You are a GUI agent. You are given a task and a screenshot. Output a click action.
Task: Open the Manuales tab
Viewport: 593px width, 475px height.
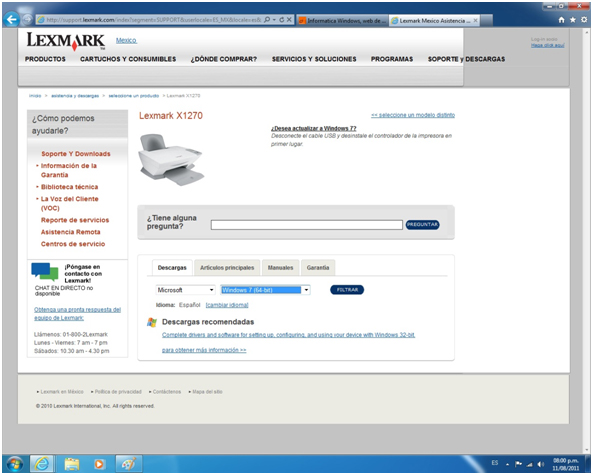click(280, 267)
